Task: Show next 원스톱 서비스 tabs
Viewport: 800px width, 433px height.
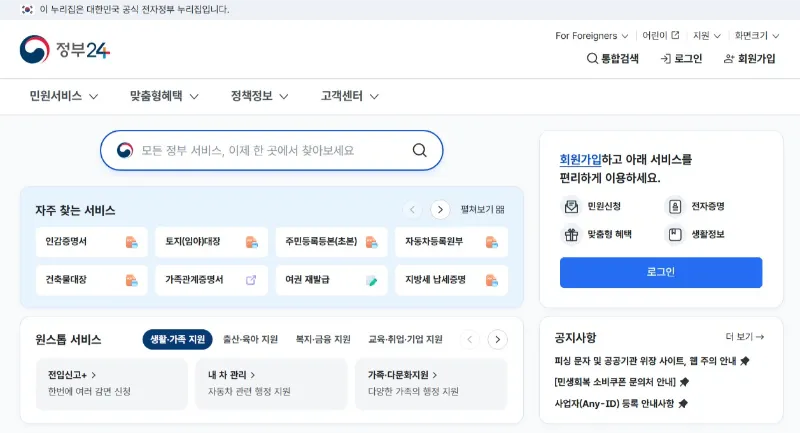Action: pyautogui.click(x=497, y=340)
